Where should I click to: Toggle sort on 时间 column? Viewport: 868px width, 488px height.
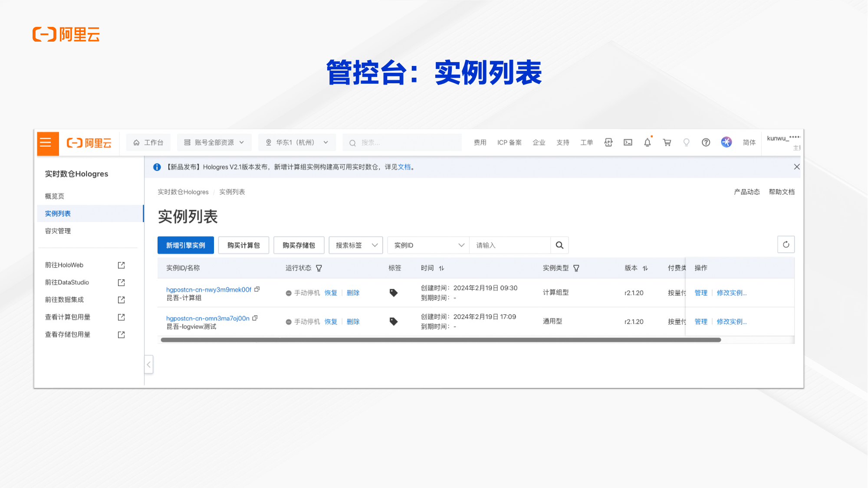point(441,268)
